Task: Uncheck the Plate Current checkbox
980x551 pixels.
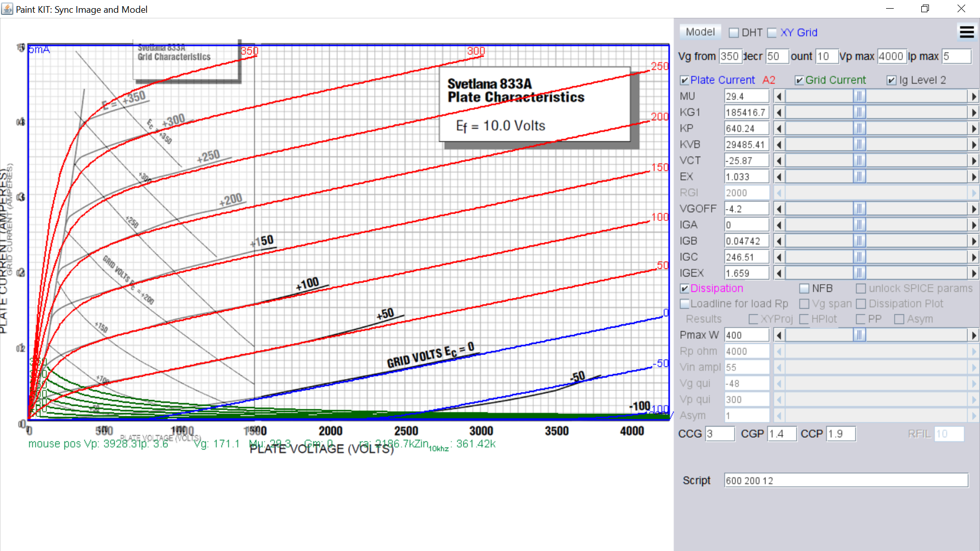Action: (x=684, y=80)
